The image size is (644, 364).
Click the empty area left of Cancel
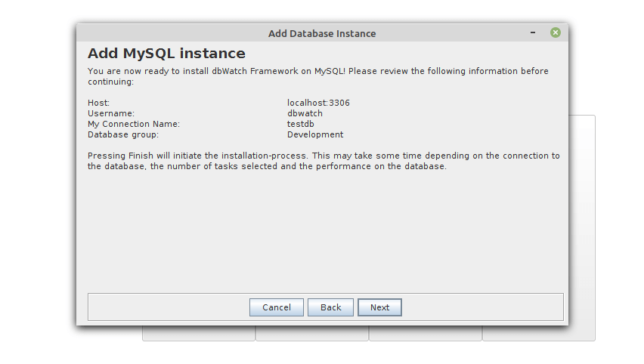166,307
